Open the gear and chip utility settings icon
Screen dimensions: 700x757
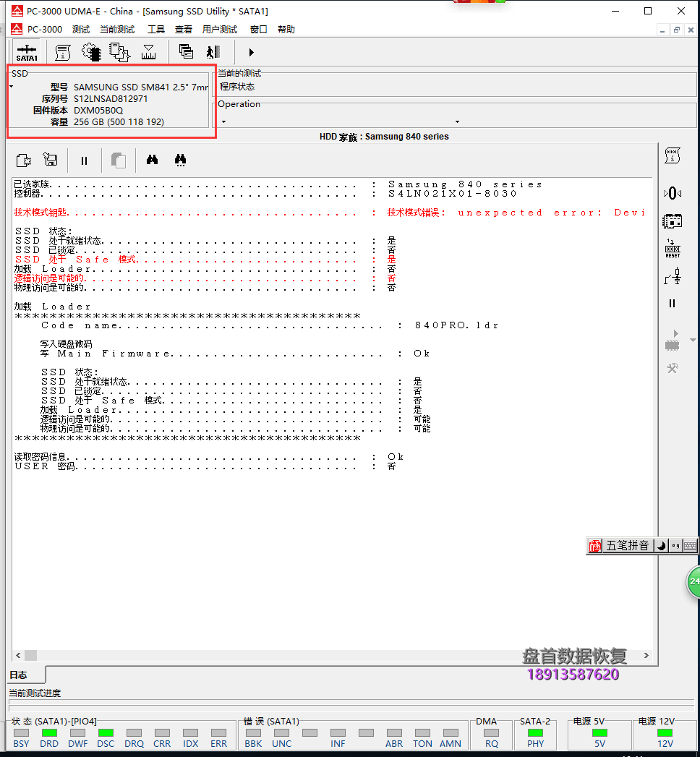91,52
